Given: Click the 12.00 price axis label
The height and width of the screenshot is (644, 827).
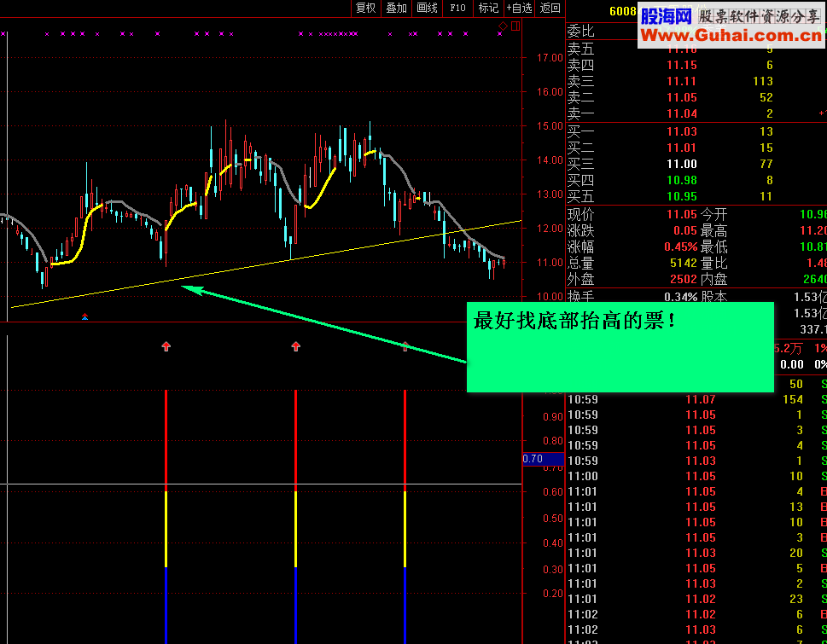Looking at the screenshot, I should tap(550, 229).
